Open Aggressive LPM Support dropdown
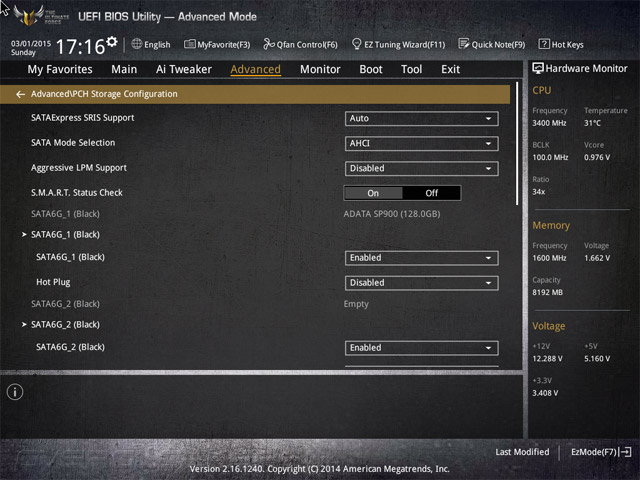640x480 pixels. click(421, 168)
